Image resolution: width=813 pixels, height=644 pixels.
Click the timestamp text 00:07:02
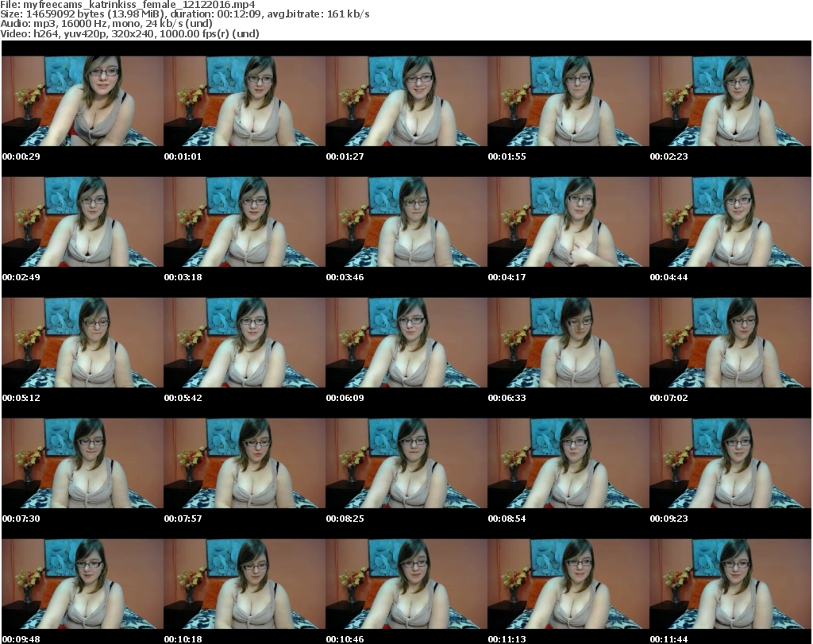(x=669, y=398)
